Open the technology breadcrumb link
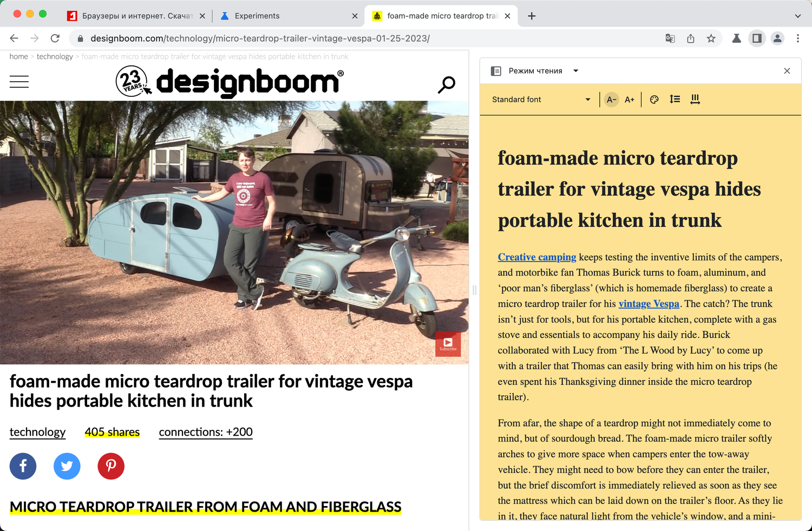Image resolution: width=812 pixels, height=531 pixels. tap(55, 56)
